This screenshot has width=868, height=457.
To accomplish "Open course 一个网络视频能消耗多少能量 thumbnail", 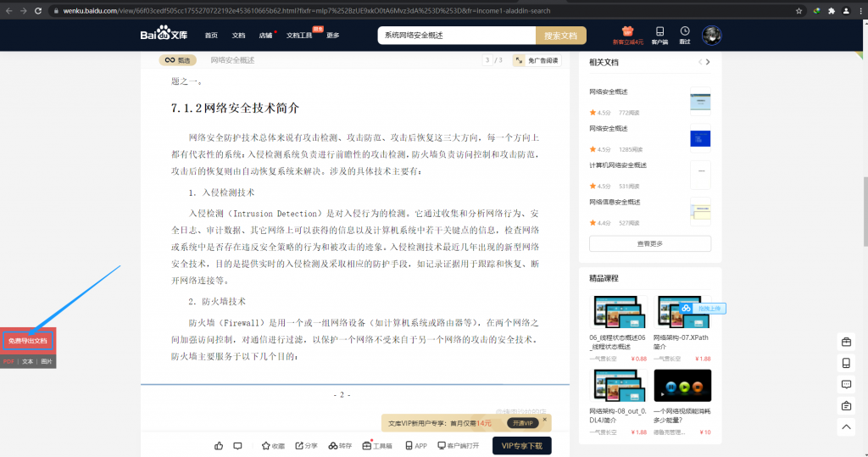I will point(682,386).
